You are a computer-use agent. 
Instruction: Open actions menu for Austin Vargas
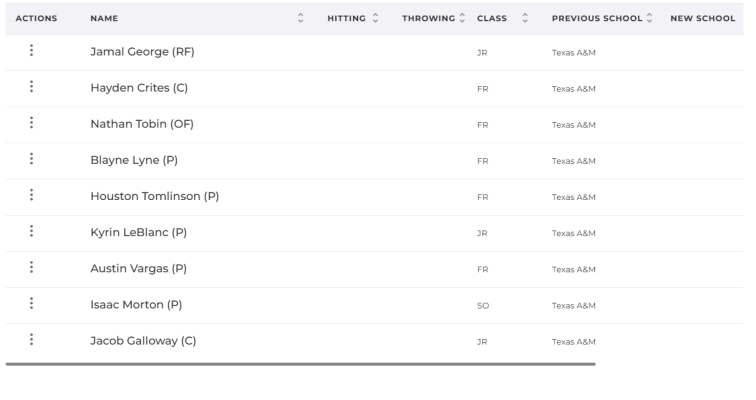(31, 267)
